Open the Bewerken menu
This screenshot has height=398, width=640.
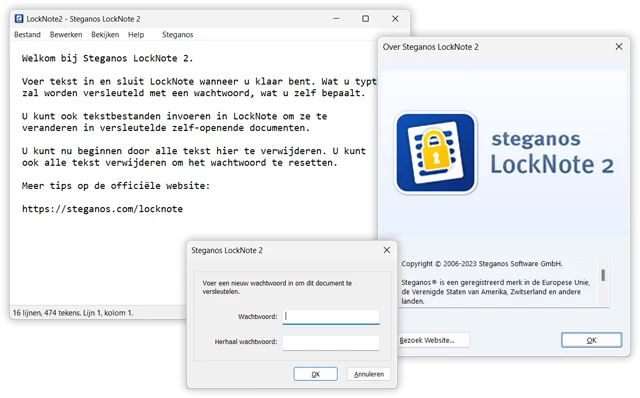[66, 35]
